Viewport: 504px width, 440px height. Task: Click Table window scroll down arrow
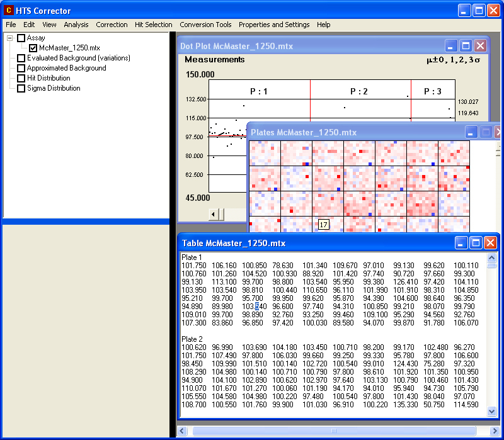tap(491, 411)
